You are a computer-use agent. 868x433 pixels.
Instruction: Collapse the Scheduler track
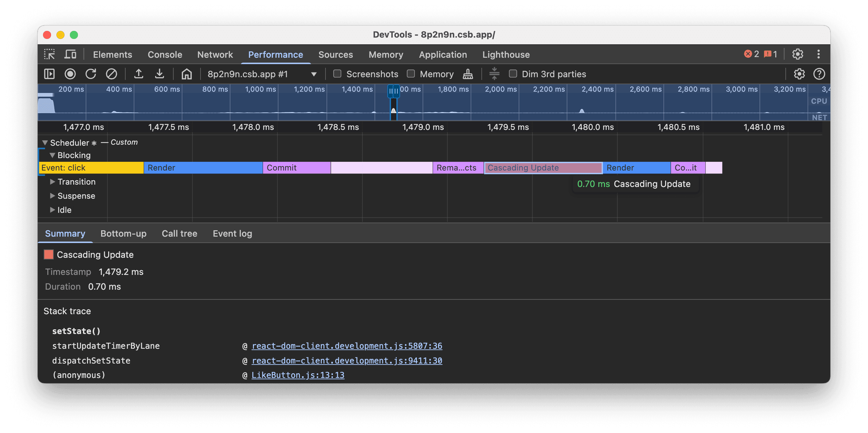45,143
